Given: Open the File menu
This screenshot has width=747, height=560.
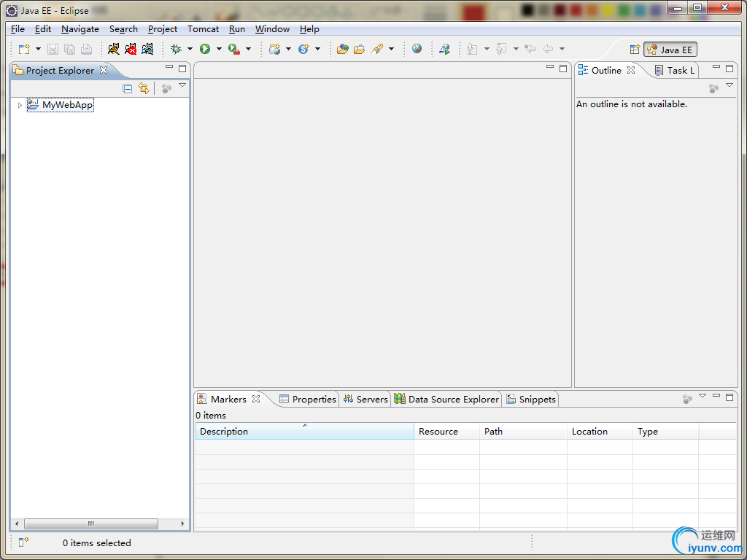Looking at the screenshot, I should click(x=18, y=29).
